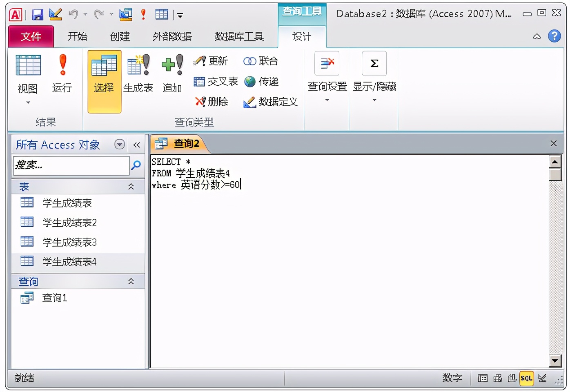Switch to Datasheet view via status bar
Viewport: 570px width, 392px height.
[482, 379]
